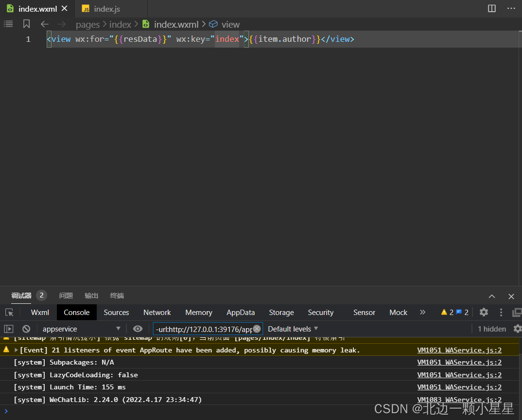
Task: Show more devtools tabs chevron
Action: click(x=422, y=312)
